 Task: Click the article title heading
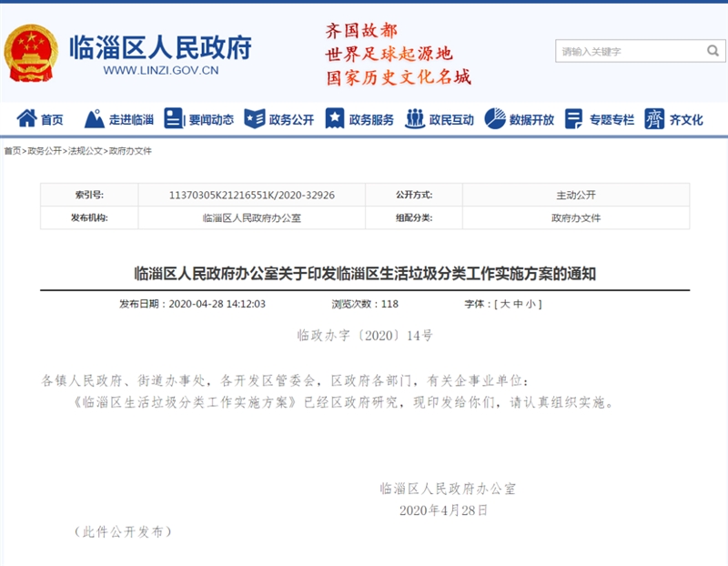(365, 274)
